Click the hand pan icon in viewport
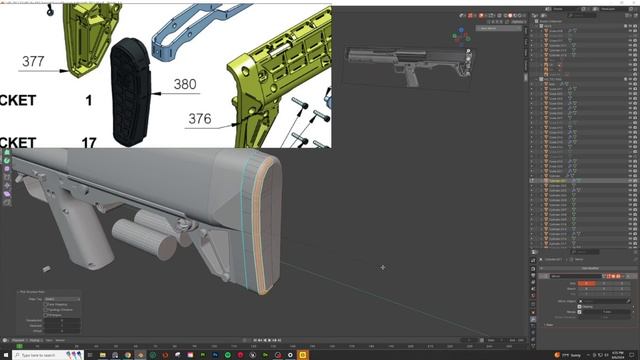Image resolution: width=640 pixels, height=360 pixels. coord(468,59)
